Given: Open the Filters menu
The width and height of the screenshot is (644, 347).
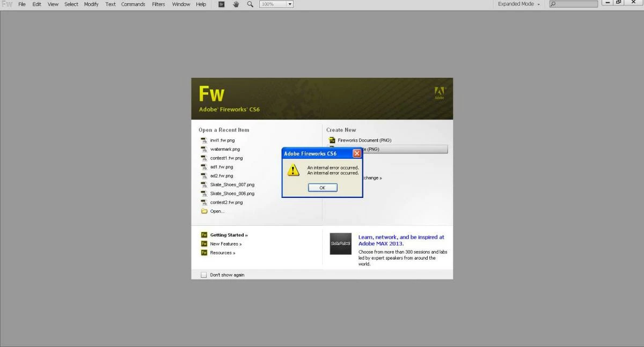Looking at the screenshot, I should (158, 4).
